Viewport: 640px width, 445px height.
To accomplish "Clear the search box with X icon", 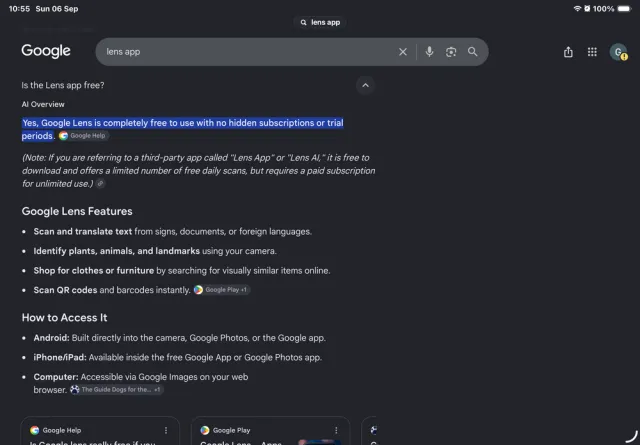I will tap(402, 52).
